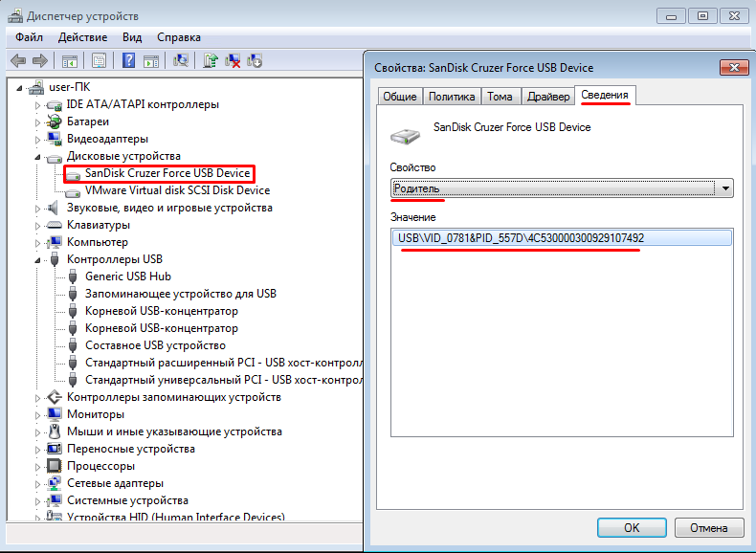Switch to the Драйвер tab
Viewport: 756px width, 553px height.
(x=548, y=97)
